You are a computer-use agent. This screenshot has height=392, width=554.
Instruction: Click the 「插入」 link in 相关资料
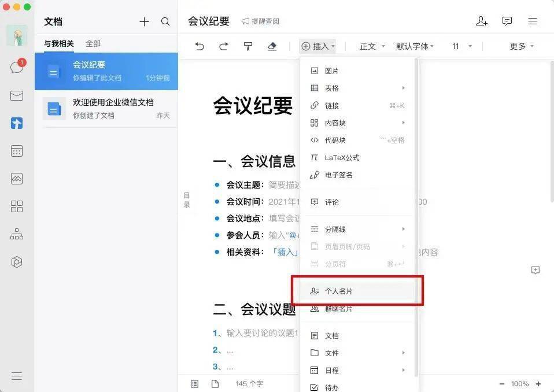coord(286,253)
